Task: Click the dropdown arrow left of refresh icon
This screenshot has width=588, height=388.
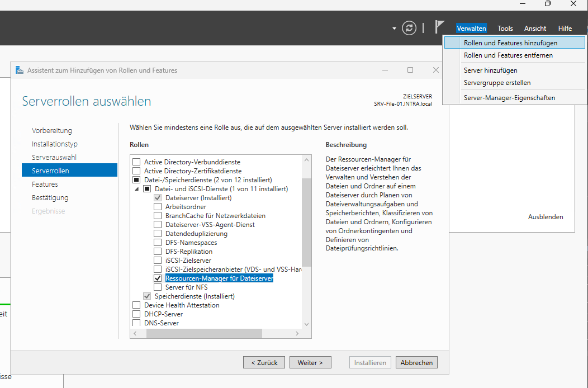Action: [x=394, y=29]
